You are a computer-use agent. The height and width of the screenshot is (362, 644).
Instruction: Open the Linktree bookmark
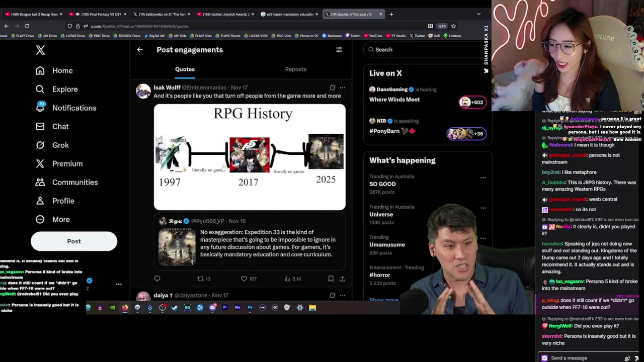point(452,36)
